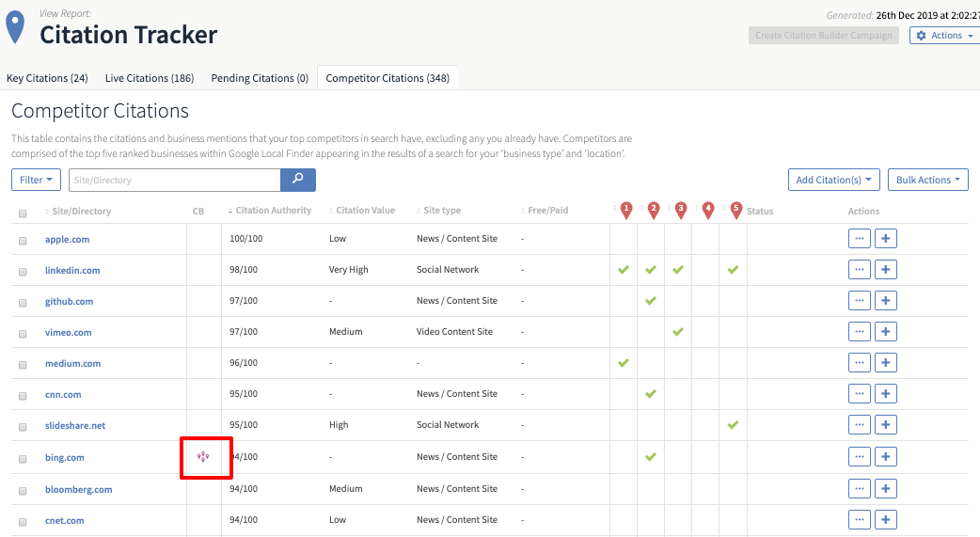Toggle the select-all checkbox in table header

tap(23, 213)
